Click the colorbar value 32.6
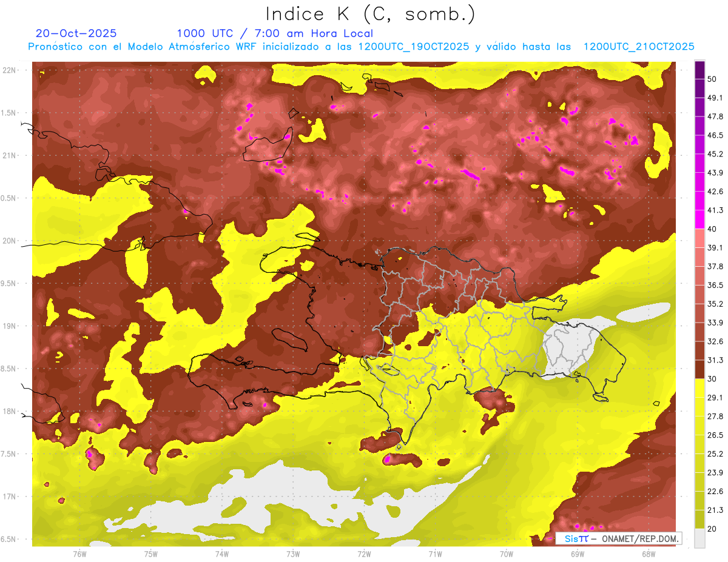Image resolution: width=728 pixels, height=562 pixels. (x=715, y=341)
